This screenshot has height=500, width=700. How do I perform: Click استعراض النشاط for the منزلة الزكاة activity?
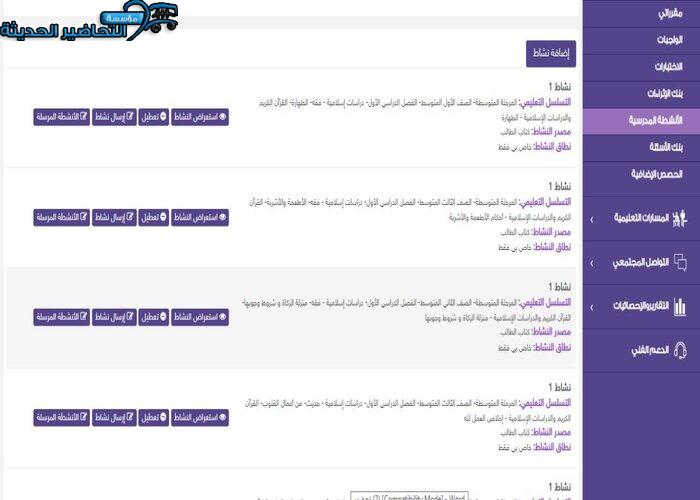tap(200, 317)
